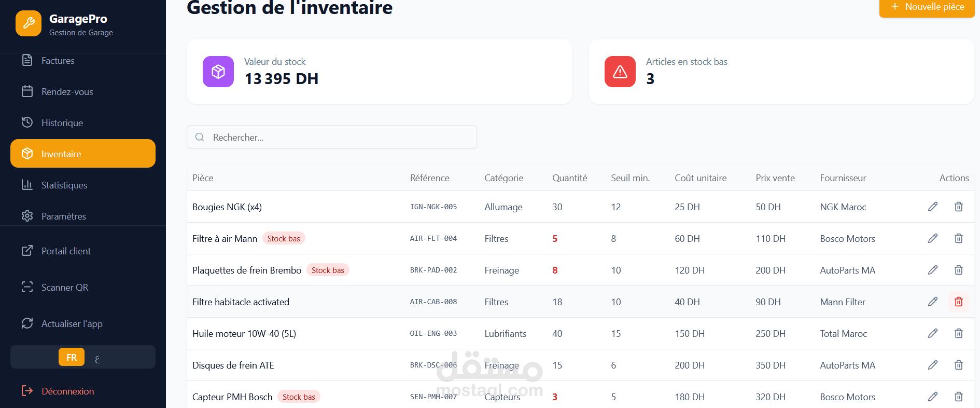Open Portail client link
This screenshot has width=980, height=408.
coord(83,251)
